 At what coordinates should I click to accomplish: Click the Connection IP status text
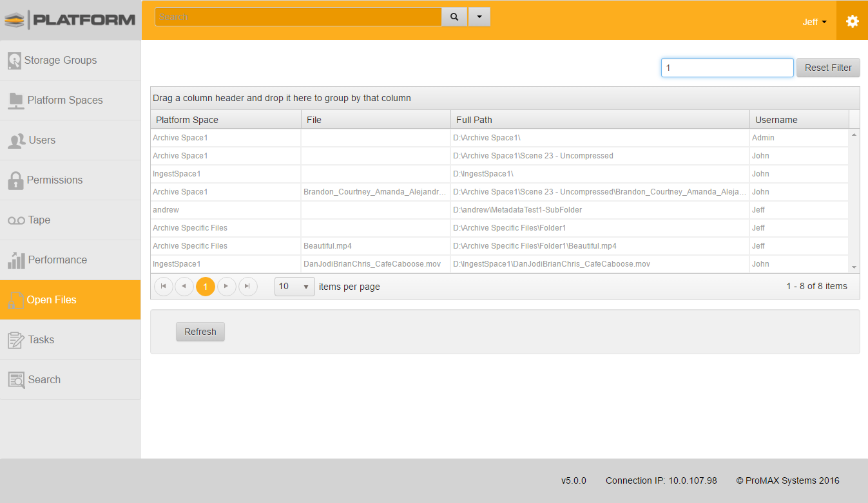661,480
